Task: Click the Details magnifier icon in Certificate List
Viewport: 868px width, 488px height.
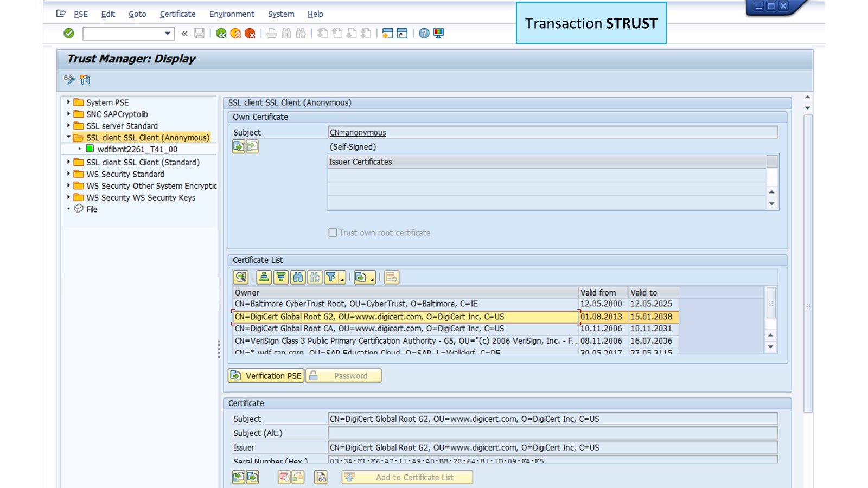Action: (x=241, y=278)
